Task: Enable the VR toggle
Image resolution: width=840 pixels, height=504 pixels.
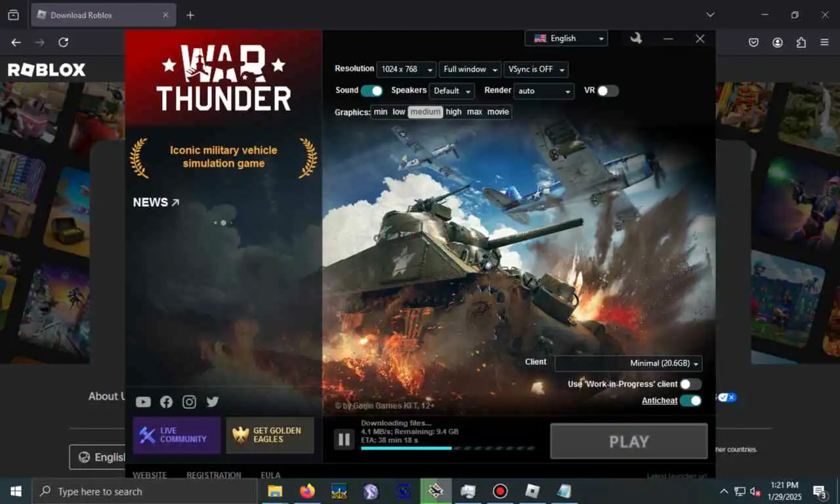Action: [x=608, y=91]
